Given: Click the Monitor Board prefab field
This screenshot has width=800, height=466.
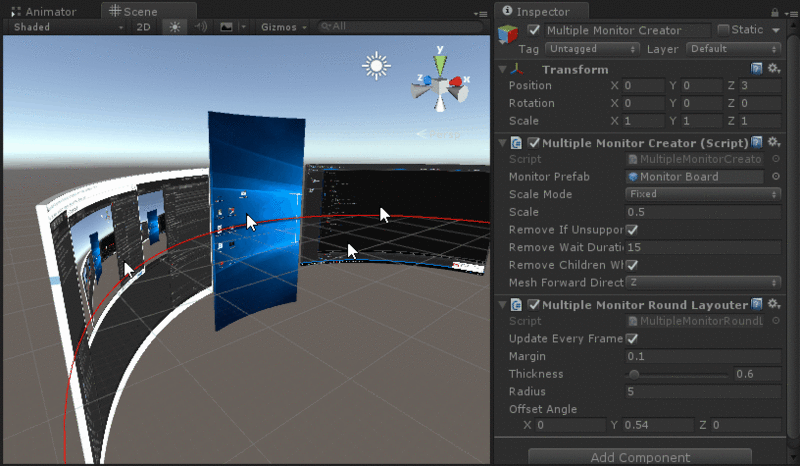Looking at the screenshot, I should pos(694,177).
